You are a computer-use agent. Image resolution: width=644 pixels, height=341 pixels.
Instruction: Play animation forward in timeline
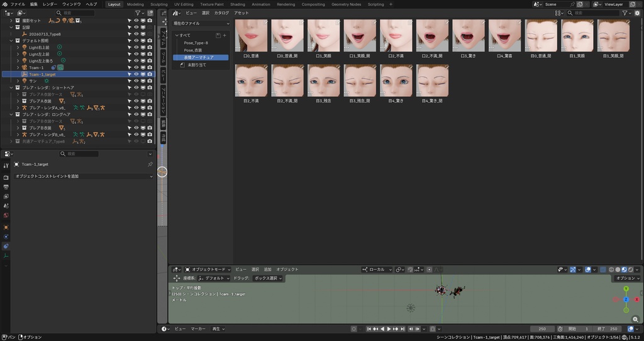tap(389, 329)
